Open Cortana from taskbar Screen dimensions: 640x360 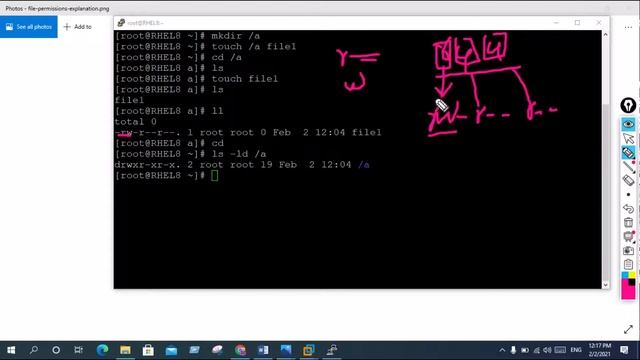56,350
